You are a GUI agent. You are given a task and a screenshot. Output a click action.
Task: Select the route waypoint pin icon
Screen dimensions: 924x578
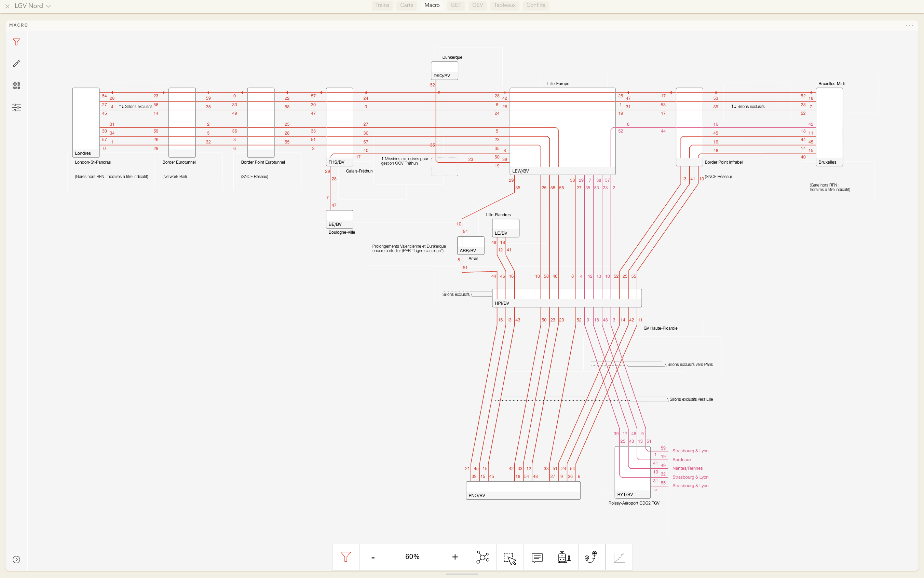pos(592,557)
